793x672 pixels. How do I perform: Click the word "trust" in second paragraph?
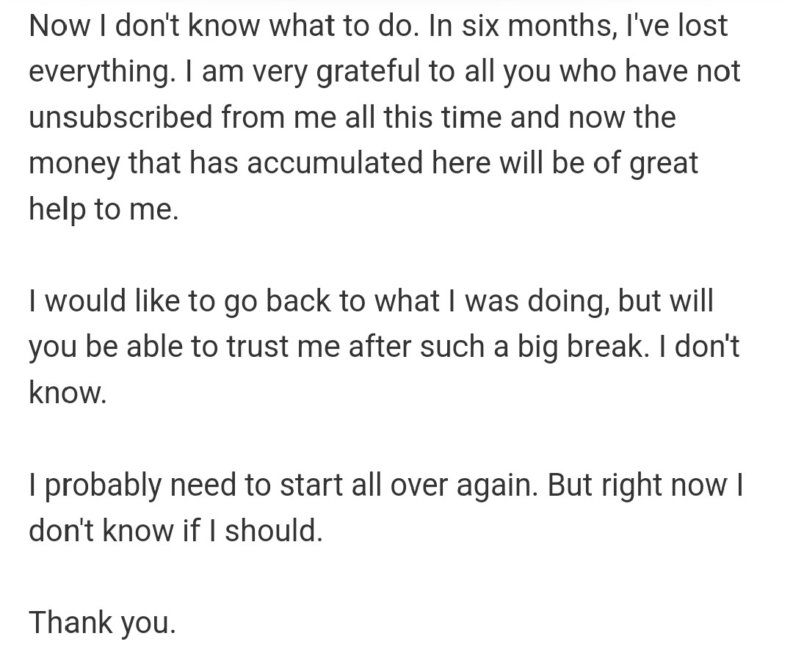[258, 347]
